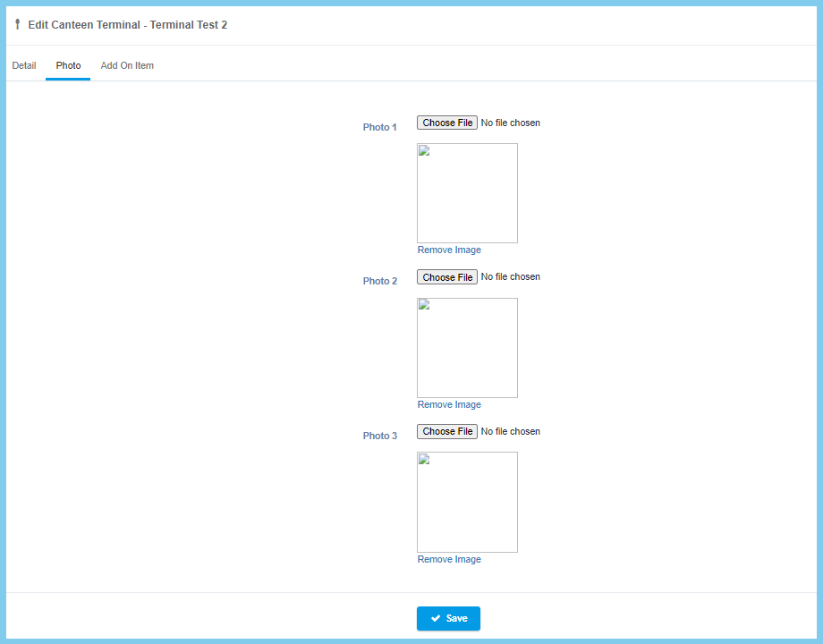Open the Add On Item tab
This screenshot has width=823, height=644.
pos(127,65)
